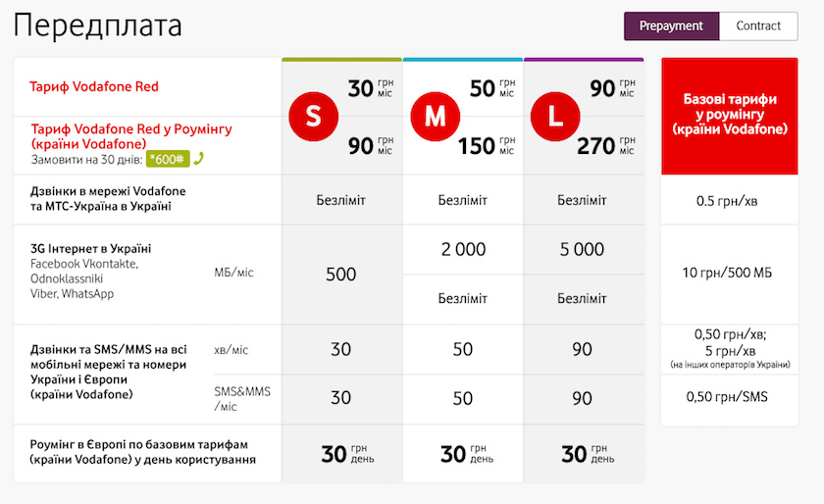Click the red Базові тарифи у роумінгу banner
Viewport: 824px width, 504px height.
(x=730, y=116)
